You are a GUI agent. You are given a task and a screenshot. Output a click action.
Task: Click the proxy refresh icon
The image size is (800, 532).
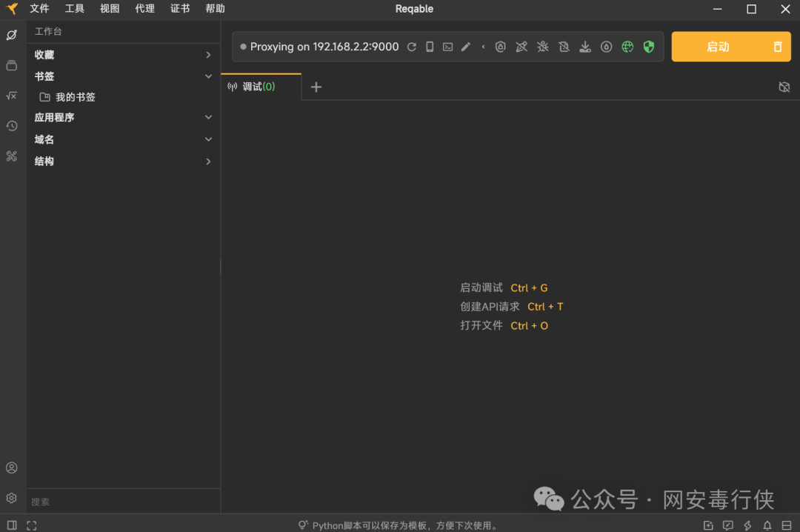pyautogui.click(x=412, y=47)
